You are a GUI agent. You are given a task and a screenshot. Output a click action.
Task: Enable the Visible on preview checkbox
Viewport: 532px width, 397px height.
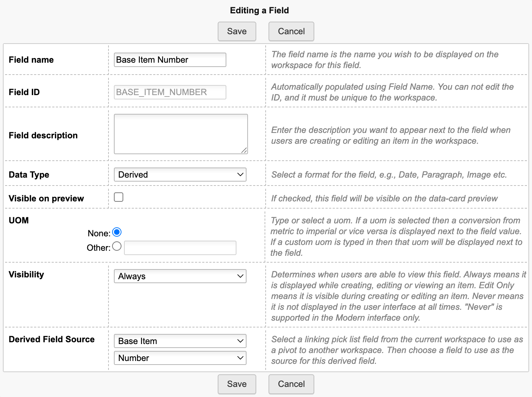119,197
